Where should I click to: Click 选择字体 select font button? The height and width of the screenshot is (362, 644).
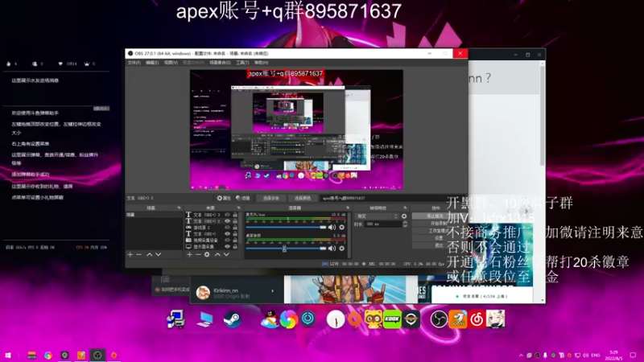tap(270, 198)
